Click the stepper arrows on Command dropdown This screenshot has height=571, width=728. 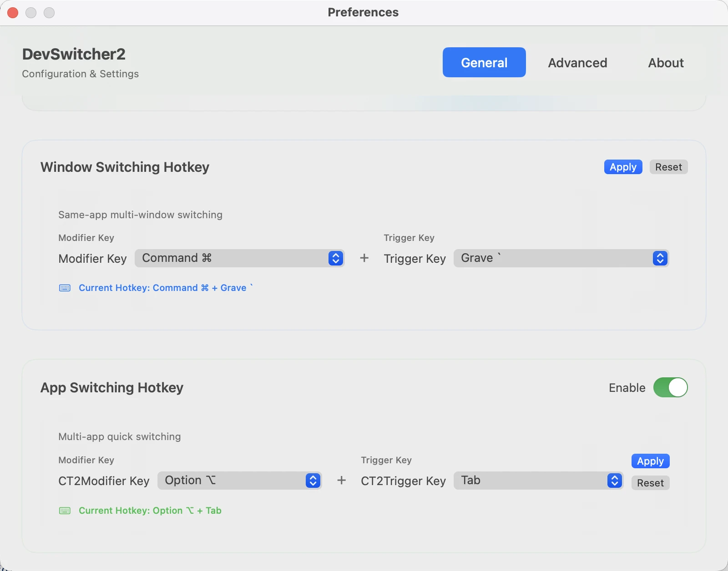(336, 258)
